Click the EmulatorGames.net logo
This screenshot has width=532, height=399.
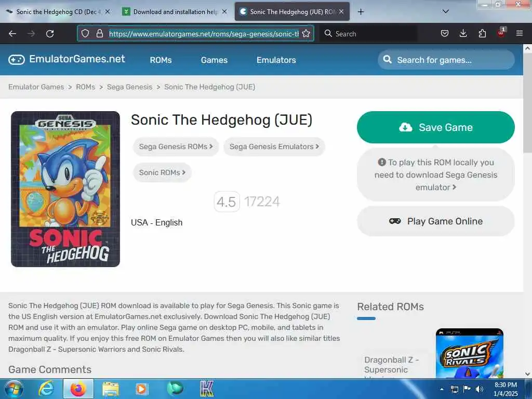(x=66, y=59)
